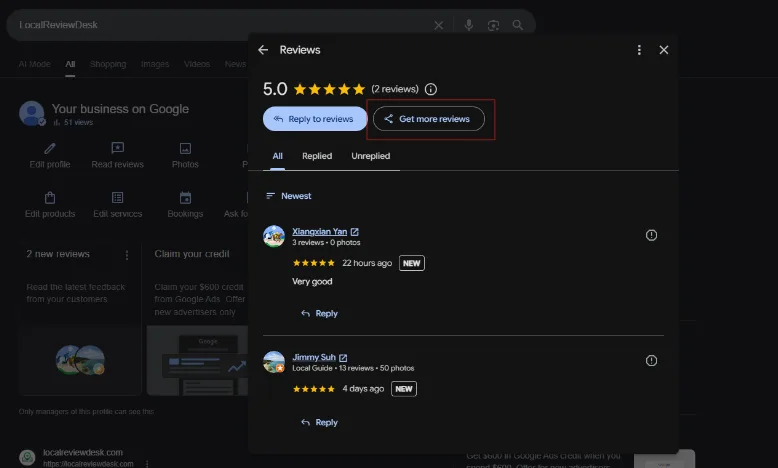Click the Edit products bag icon
Viewport: 778px width, 468px height.
pos(50,198)
